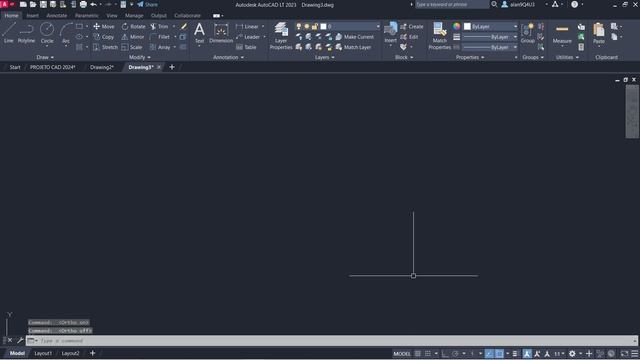Select the Arc tool
640x360 pixels.
(x=66, y=33)
